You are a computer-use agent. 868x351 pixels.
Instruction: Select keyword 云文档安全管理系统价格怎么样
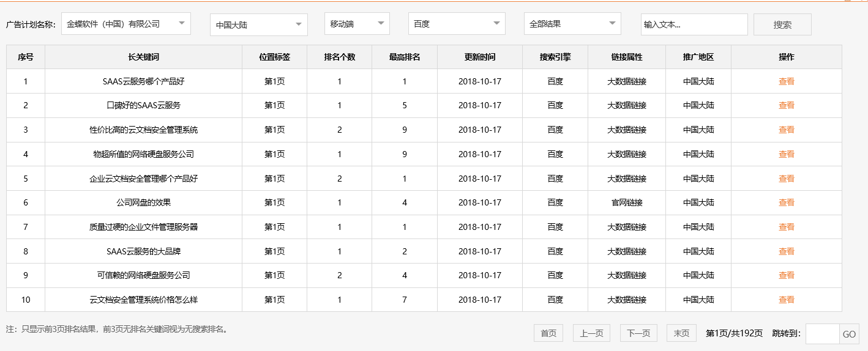pos(144,300)
